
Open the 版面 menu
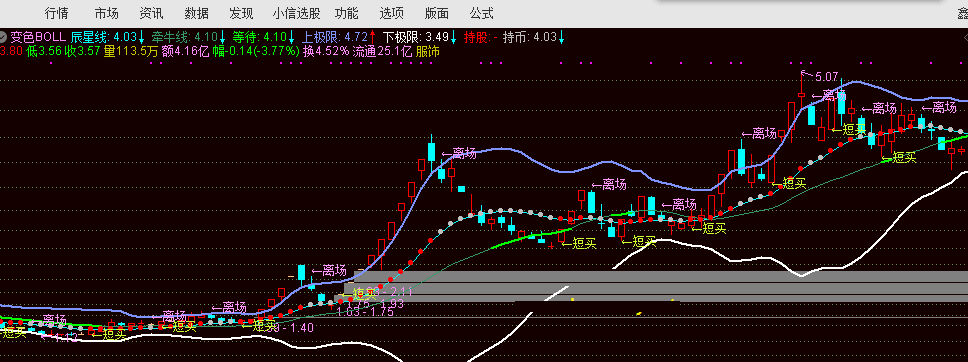coord(436,13)
